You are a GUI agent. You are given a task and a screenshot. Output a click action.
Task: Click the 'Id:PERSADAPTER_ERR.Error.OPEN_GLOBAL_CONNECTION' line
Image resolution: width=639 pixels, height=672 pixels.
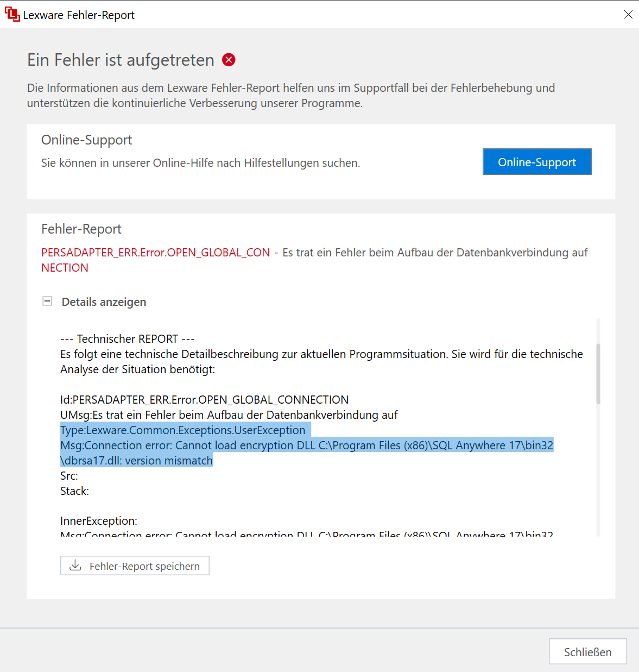tap(204, 400)
